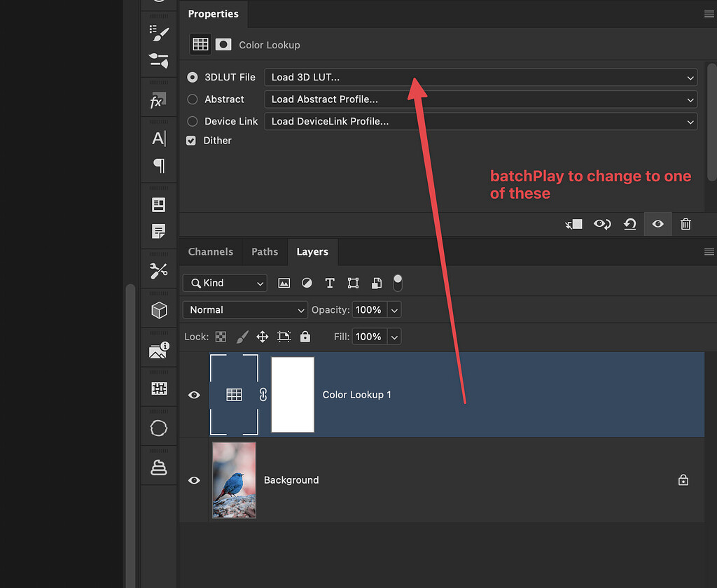Switch to the Paths tab
Screen dimensions: 717x588
[x=264, y=251]
